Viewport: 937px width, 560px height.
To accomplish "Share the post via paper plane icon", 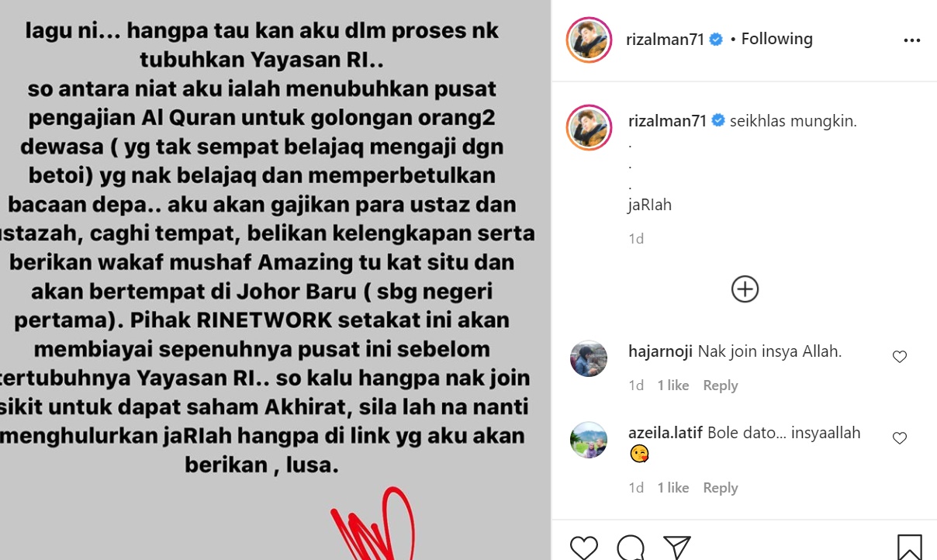I will pos(677,548).
